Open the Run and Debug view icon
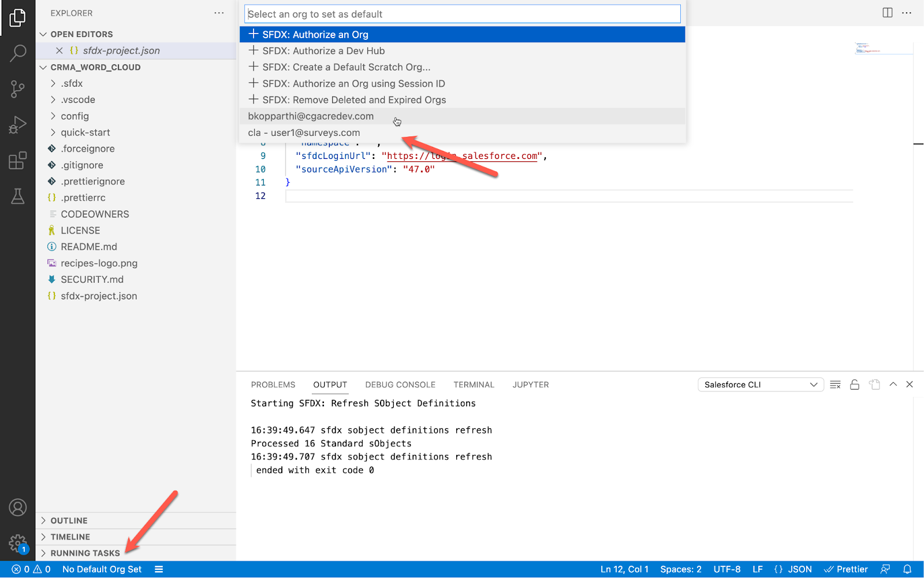Screen dimensions: 924x578 17,125
